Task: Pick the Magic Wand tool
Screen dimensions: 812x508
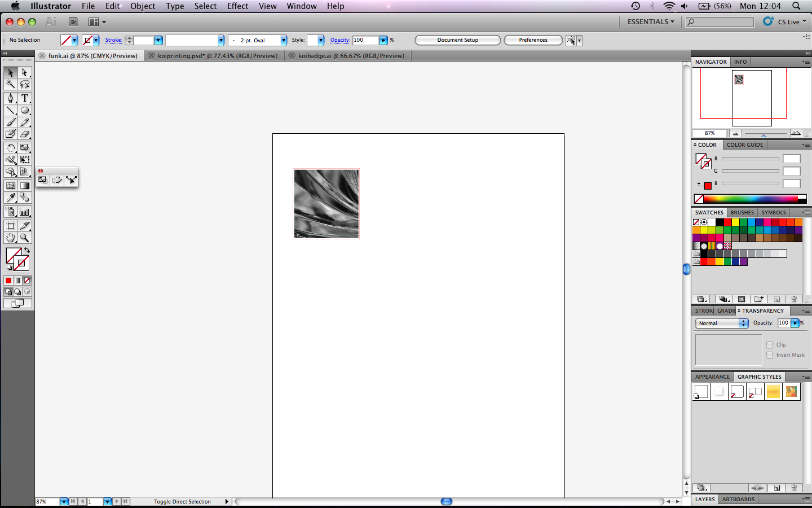Action: coord(10,84)
